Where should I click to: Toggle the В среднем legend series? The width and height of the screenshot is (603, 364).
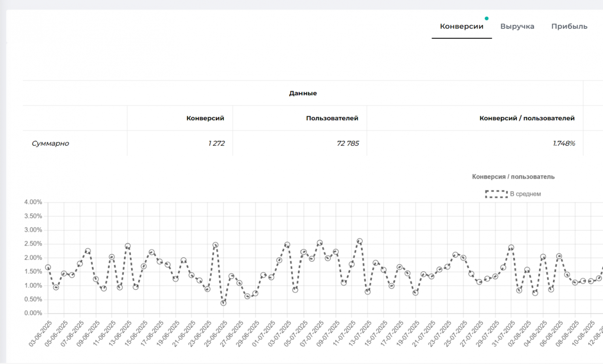coord(525,194)
